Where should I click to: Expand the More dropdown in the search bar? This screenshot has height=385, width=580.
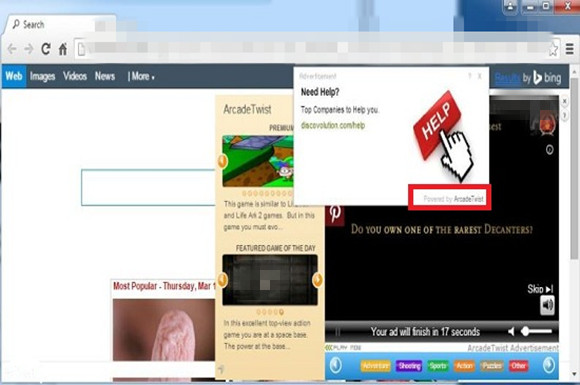141,77
